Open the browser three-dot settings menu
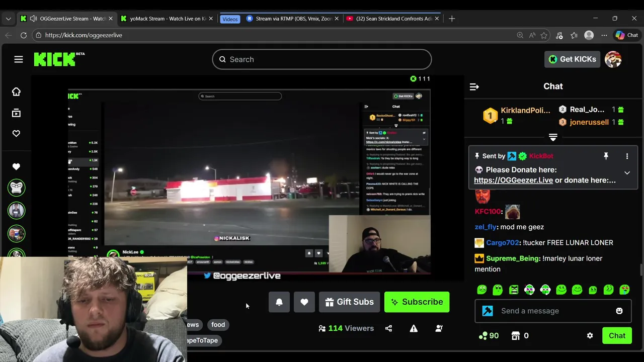Viewport: 644px width, 362px height. [x=604, y=35]
